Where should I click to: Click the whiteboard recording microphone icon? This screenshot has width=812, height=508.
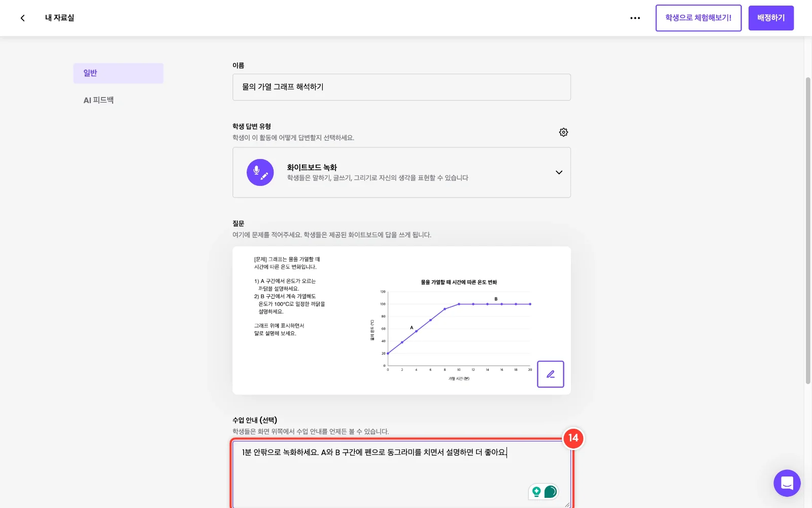click(260, 172)
